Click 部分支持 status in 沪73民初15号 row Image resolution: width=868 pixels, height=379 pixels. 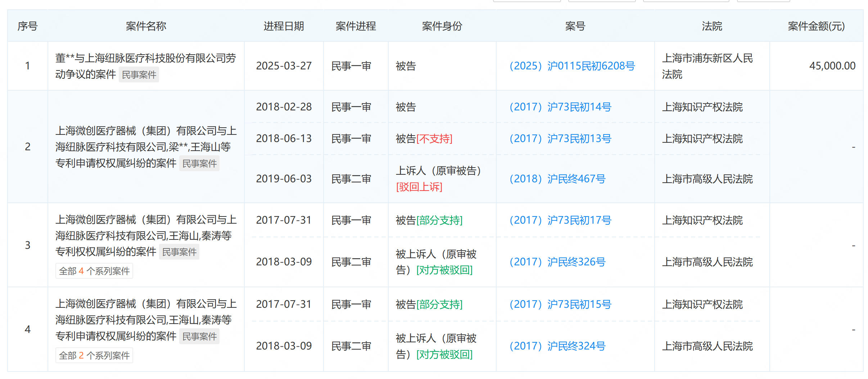pyautogui.click(x=439, y=304)
